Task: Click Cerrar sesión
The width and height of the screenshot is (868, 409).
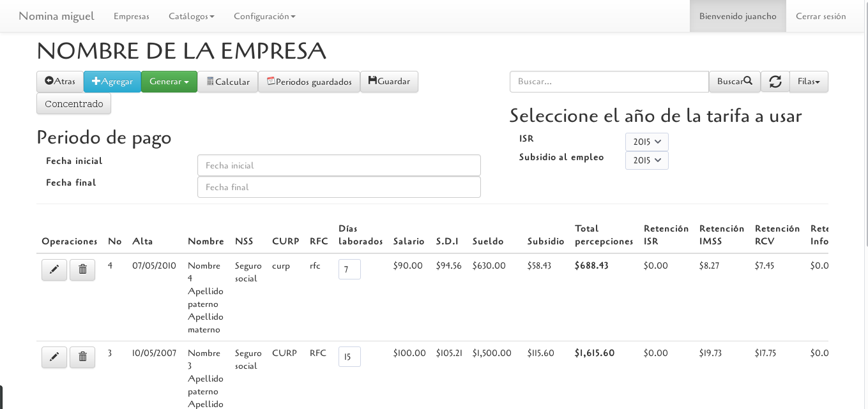Action: [x=821, y=17]
